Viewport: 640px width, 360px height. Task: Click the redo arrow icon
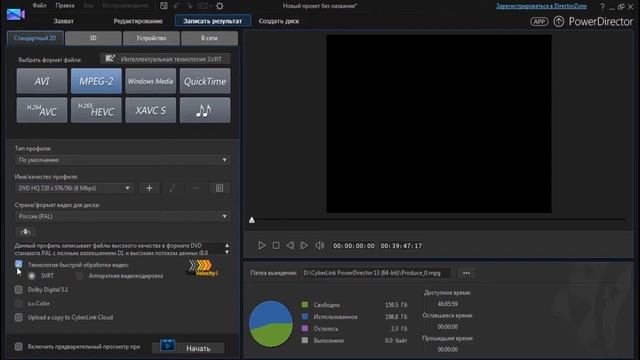tap(189, 6)
